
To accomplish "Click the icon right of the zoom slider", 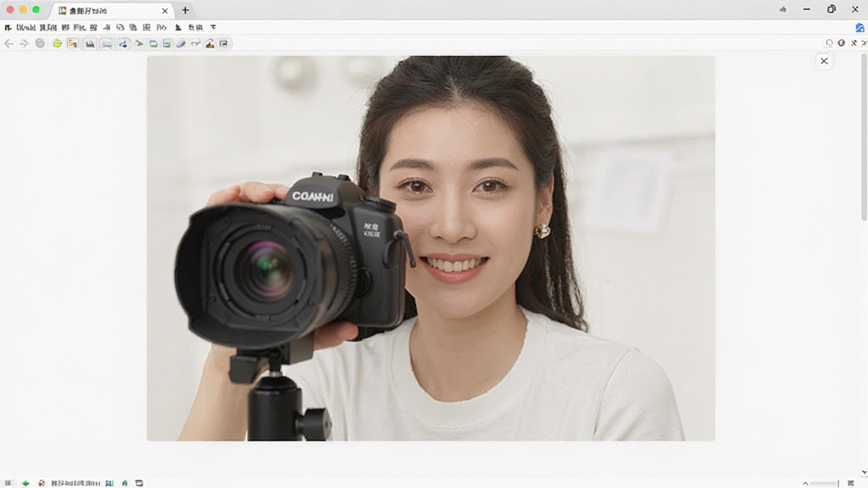I will (x=851, y=484).
